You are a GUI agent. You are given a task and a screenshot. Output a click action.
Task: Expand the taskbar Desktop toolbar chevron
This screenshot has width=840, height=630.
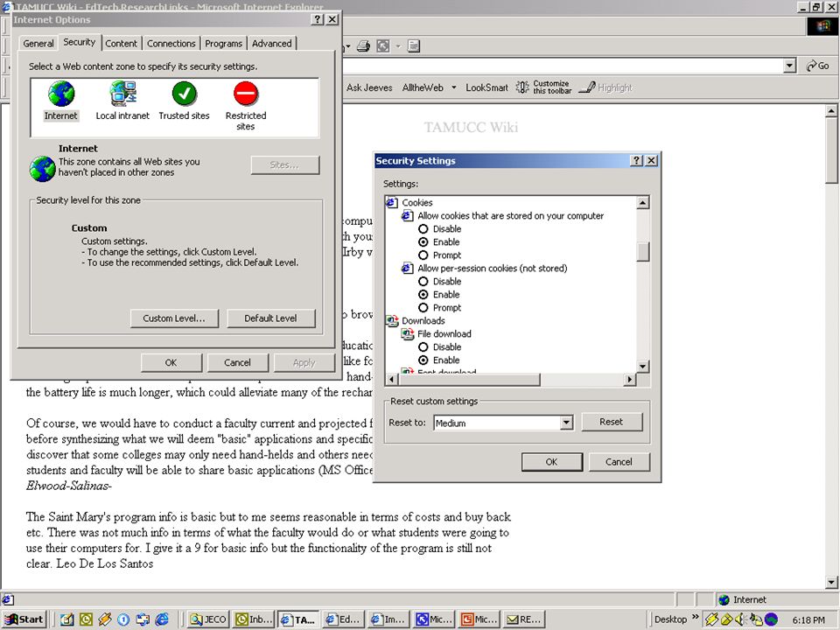(x=696, y=617)
